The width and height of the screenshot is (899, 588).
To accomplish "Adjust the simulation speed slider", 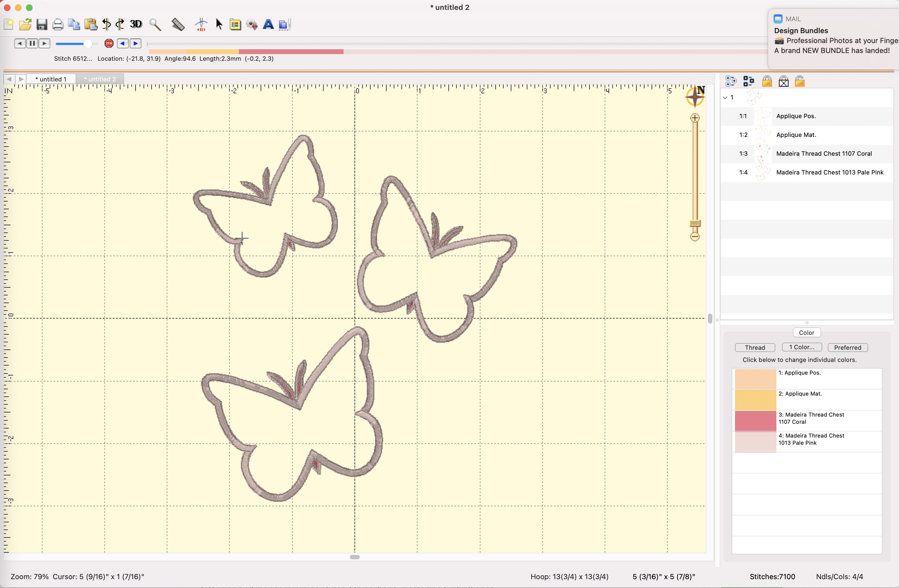I will [87, 44].
